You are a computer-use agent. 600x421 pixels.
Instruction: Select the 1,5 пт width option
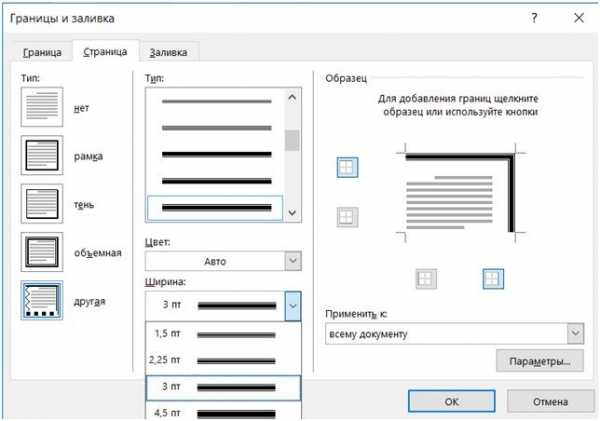point(223,332)
